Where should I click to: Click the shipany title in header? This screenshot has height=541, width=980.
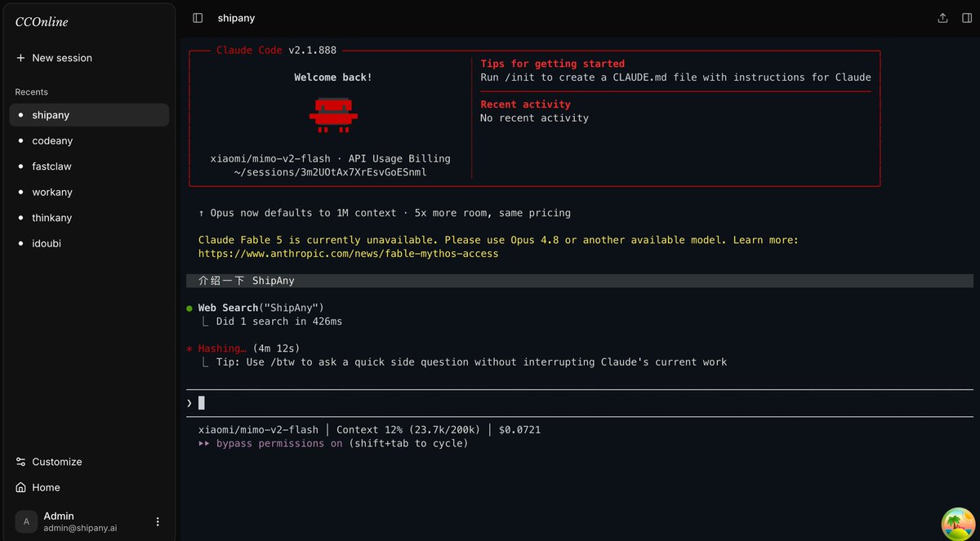pyautogui.click(x=236, y=18)
